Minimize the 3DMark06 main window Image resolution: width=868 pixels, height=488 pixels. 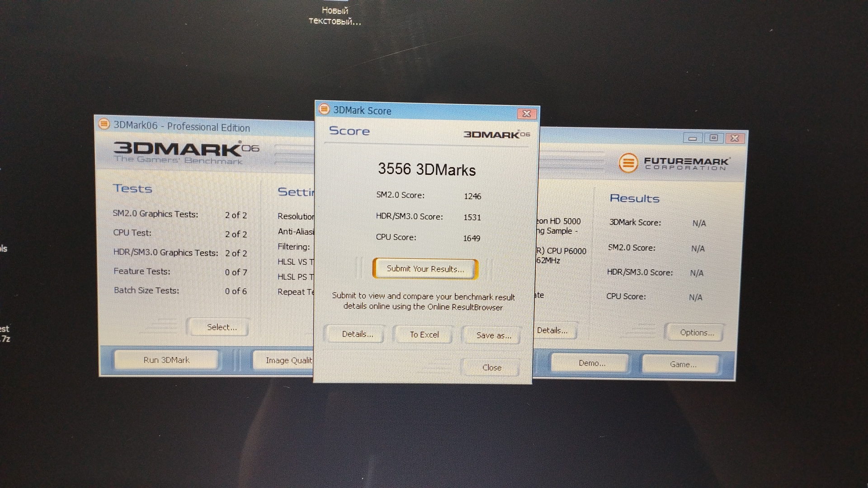point(693,138)
